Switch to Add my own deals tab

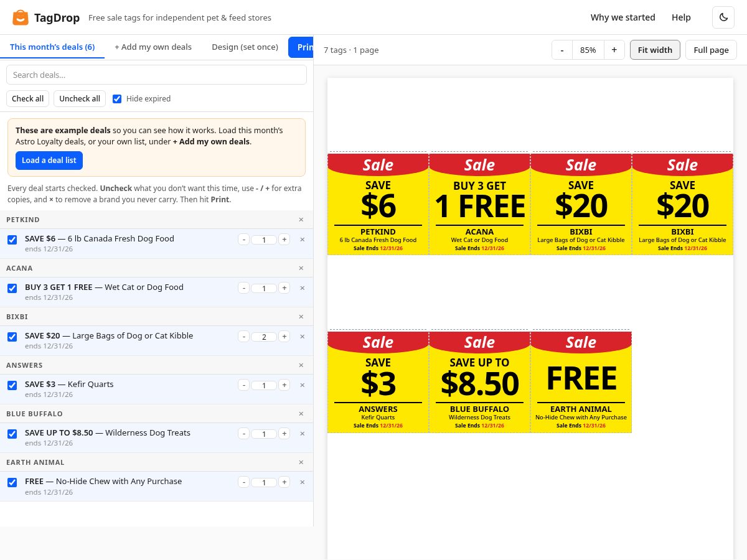153,47
